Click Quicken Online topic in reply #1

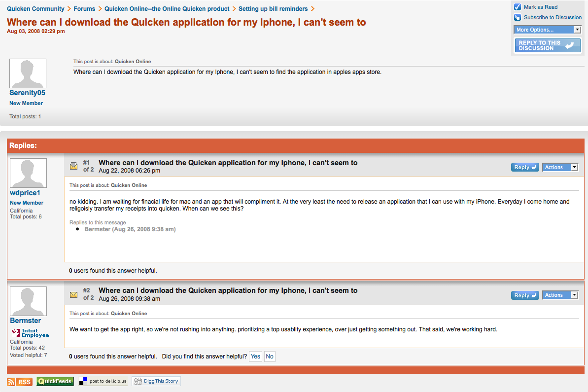pyautogui.click(x=129, y=185)
